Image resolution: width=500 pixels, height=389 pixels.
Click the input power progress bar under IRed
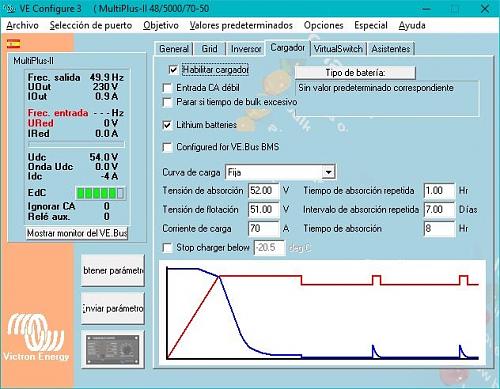click(x=76, y=145)
